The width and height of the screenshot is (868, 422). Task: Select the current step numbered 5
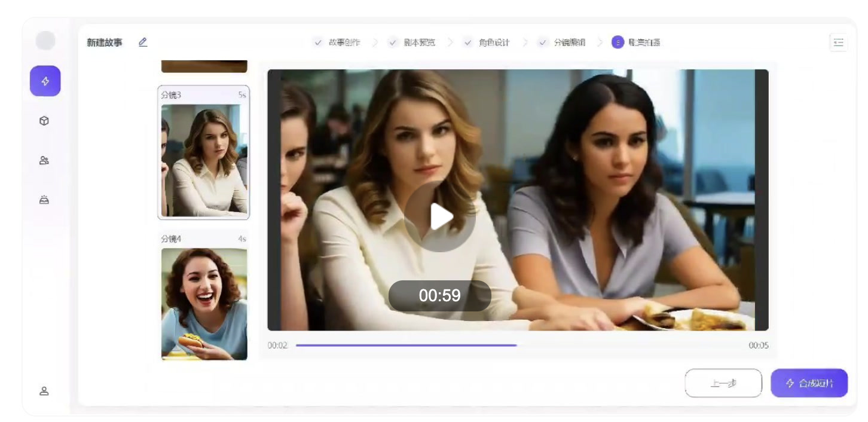click(x=636, y=42)
